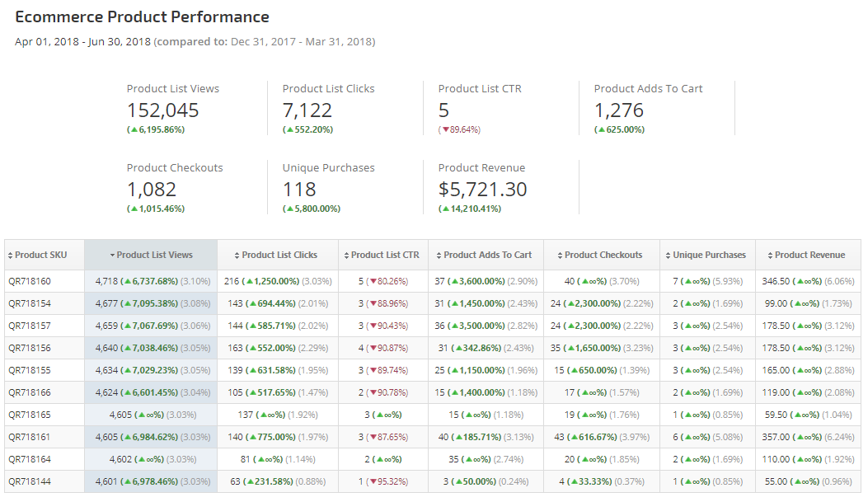Open the Product List Views 152,045 summary metric
The height and width of the screenshot is (502, 868).
click(163, 110)
